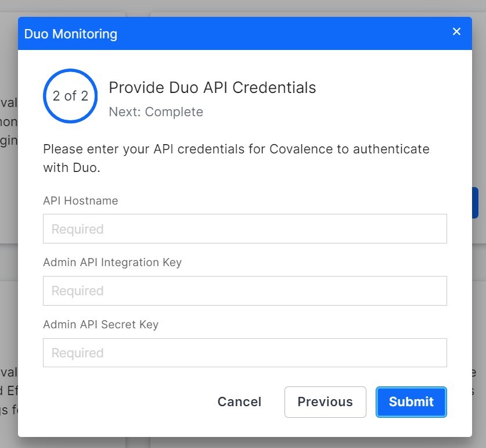Click the 'Duo Monitoring' dialog title
The image size is (486, 448).
pyautogui.click(x=71, y=34)
